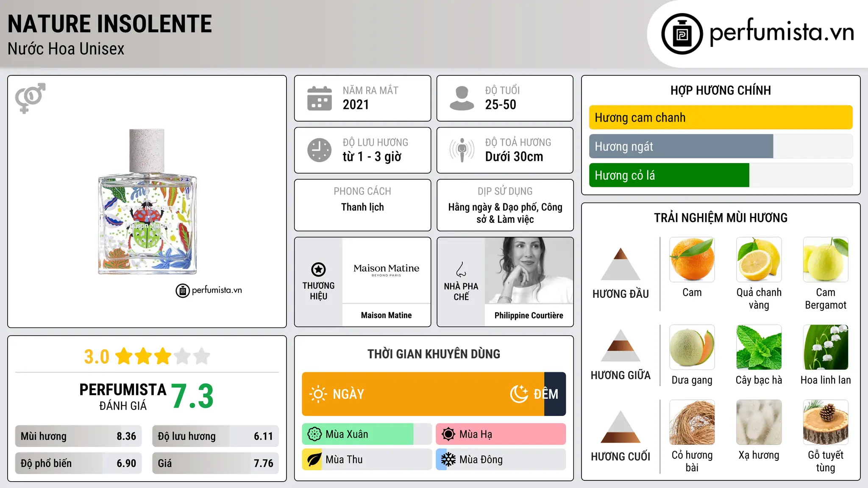Viewport: 868px width, 488px height.
Task: Click the HỢP HƯƠNG CHÍNH heading
Action: click(721, 90)
